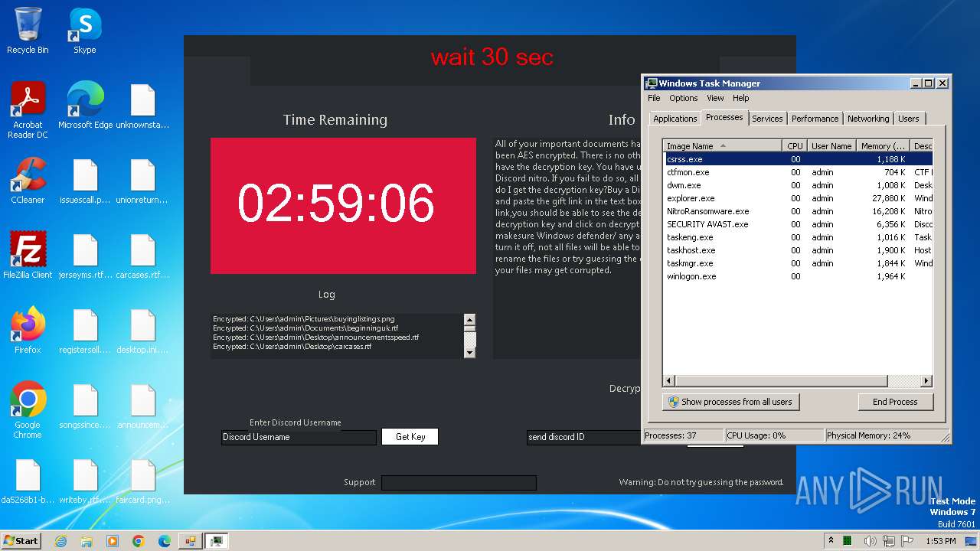980x551 pixels.
Task: Open FileZilla Client shortcut
Action: 28,256
